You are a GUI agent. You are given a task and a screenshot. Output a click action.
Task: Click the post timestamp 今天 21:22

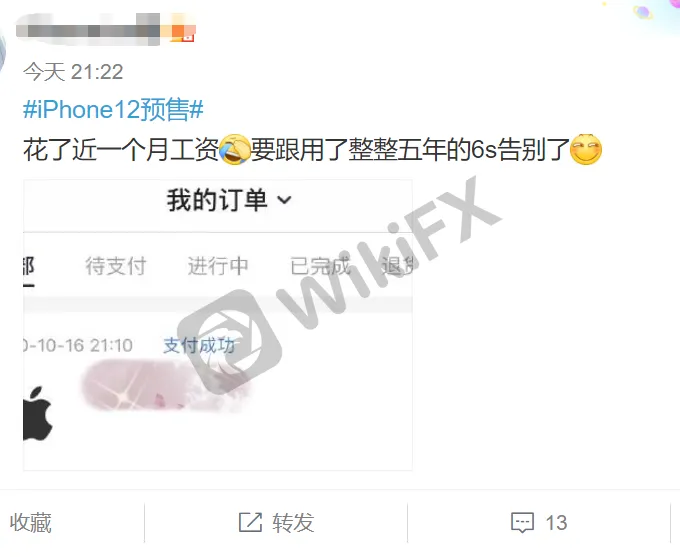click(73, 72)
